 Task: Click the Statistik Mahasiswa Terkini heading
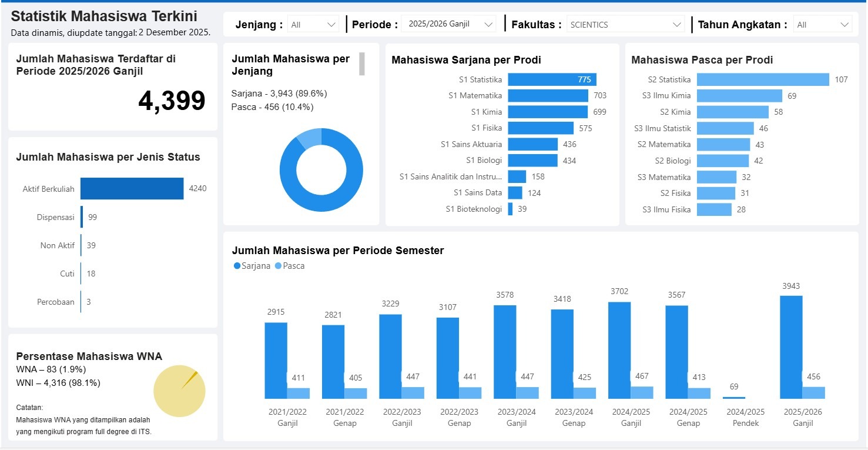point(104,16)
